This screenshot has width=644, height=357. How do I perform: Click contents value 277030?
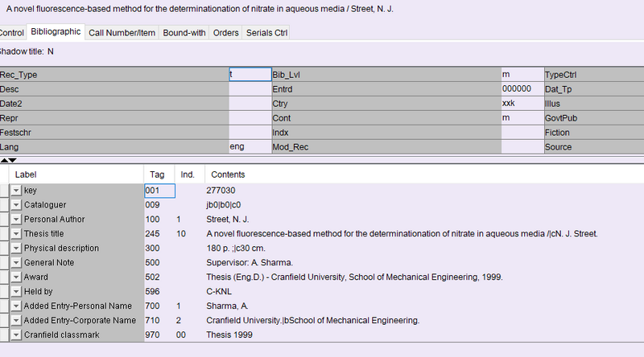pos(221,191)
